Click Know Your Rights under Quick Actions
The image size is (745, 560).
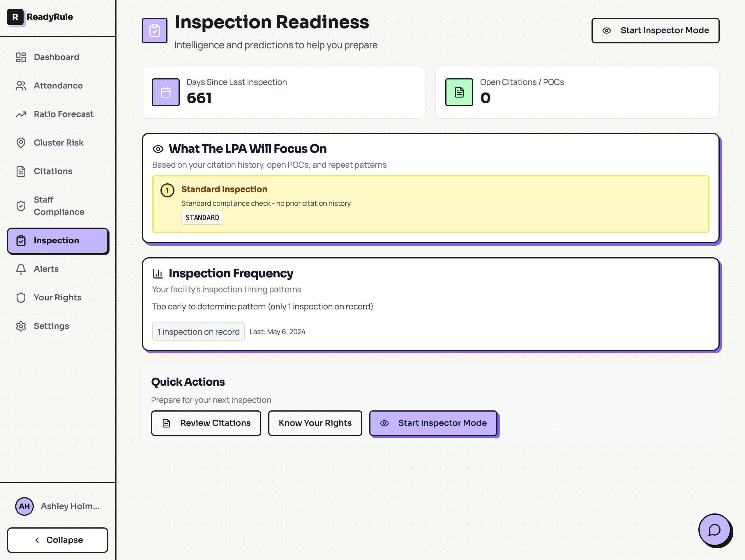click(x=315, y=423)
